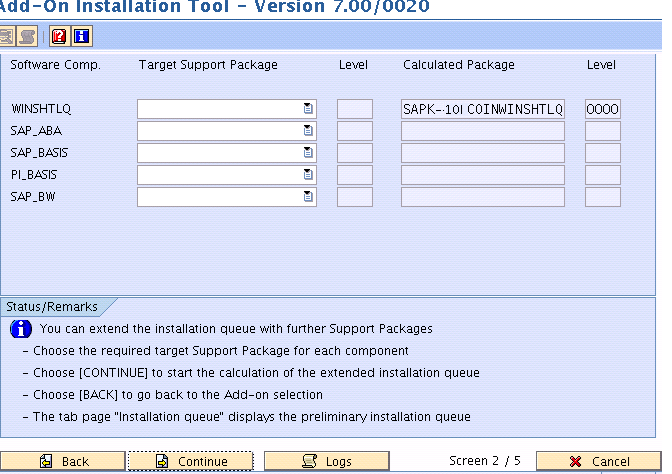The height and width of the screenshot is (474, 672).
Task: Click the SAP_BW software component label
Action: 33,197
